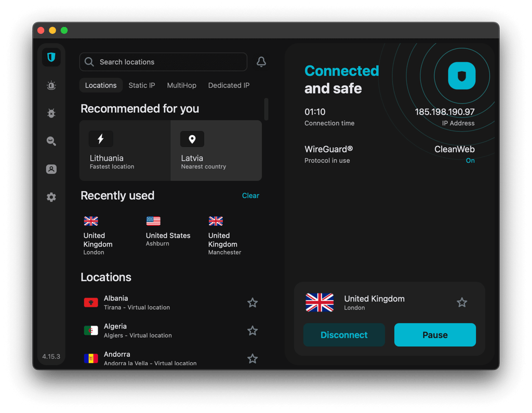Select Lithuania fastest location card

125,150
